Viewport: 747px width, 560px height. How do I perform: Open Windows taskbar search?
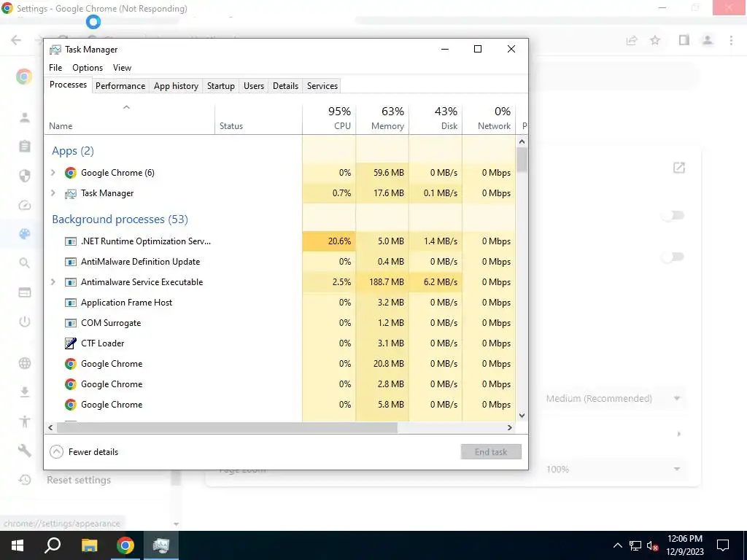(53, 545)
